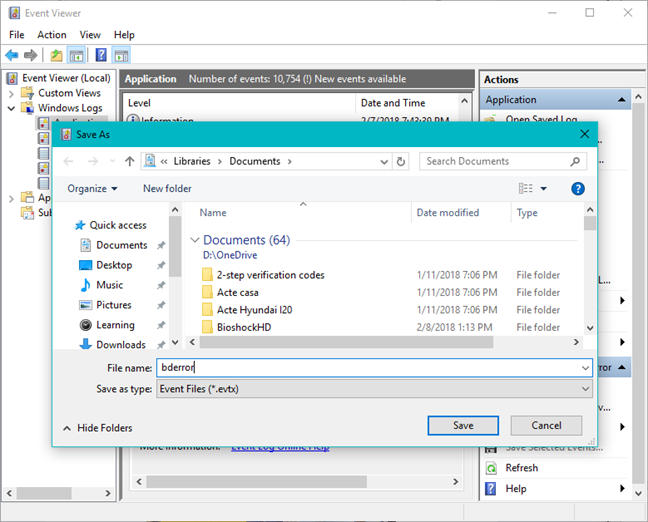
Task: Click the Refresh icon in Actions pane
Action: click(491, 468)
